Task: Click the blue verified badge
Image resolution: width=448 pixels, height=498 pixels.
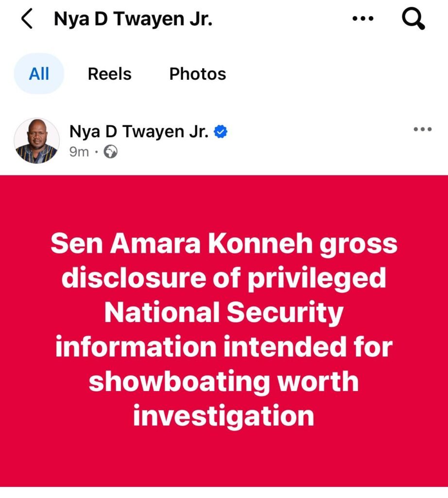Action: click(221, 131)
